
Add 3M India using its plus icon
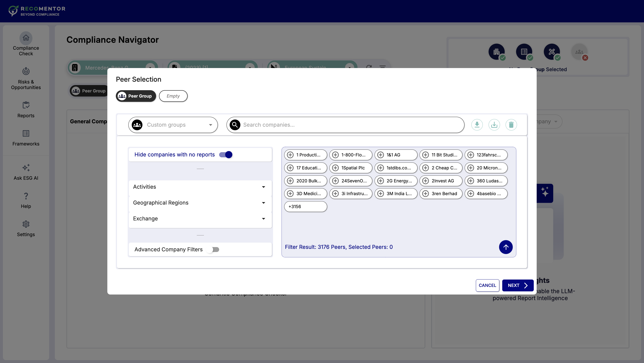(381, 194)
